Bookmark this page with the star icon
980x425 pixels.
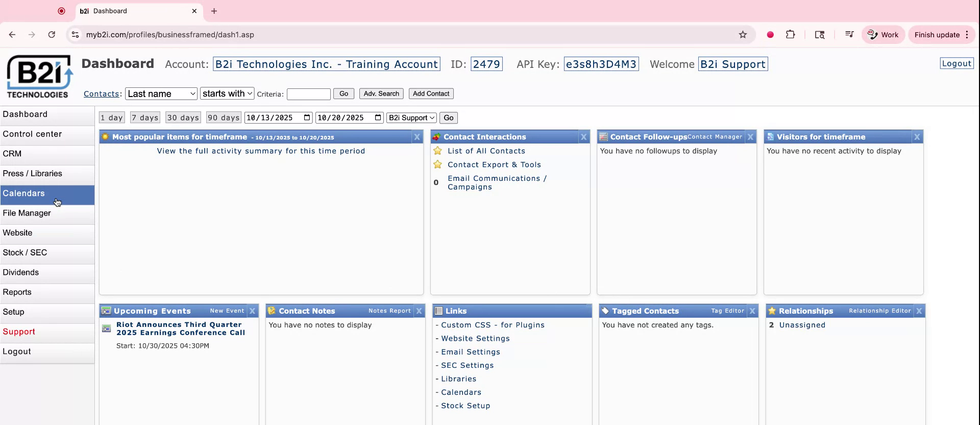pos(743,35)
